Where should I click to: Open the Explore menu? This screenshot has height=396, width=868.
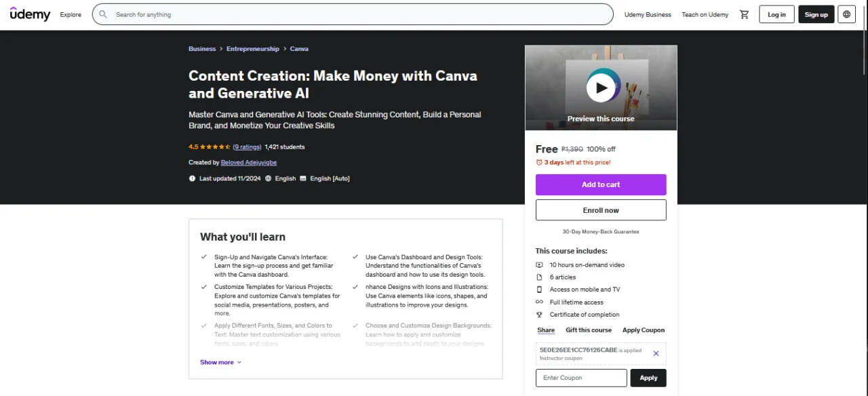click(71, 14)
